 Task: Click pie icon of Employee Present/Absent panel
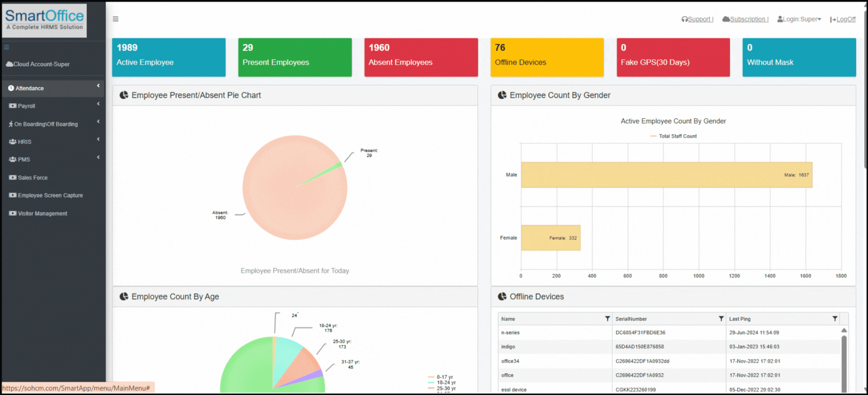pyautogui.click(x=123, y=95)
